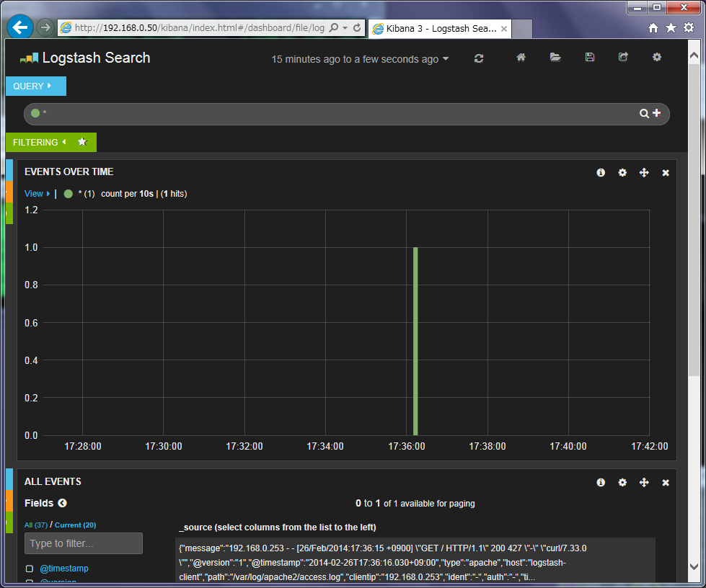
Task: Collapse the Fields list arrow
Action: point(62,503)
